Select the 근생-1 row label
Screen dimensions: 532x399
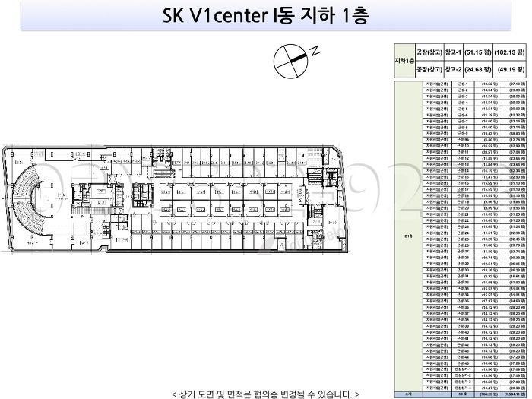pos(463,84)
